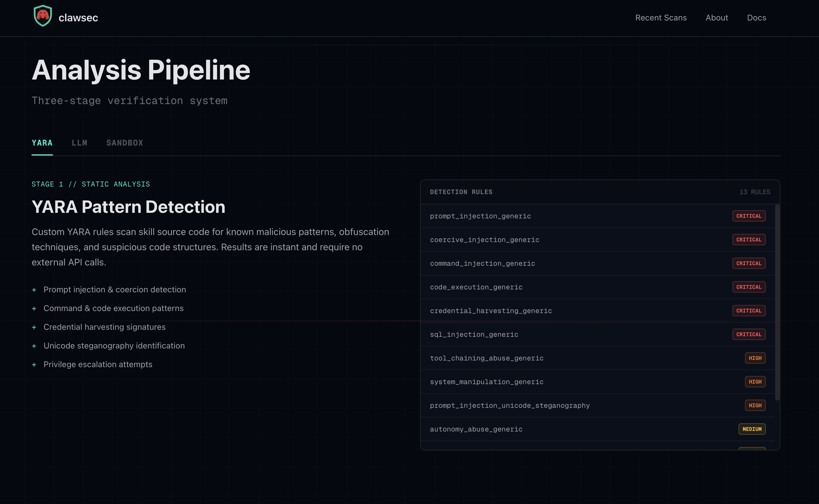Click the prompt_injection_generic rule row
The height and width of the screenshot is (504, 819).
click(480, 216)
